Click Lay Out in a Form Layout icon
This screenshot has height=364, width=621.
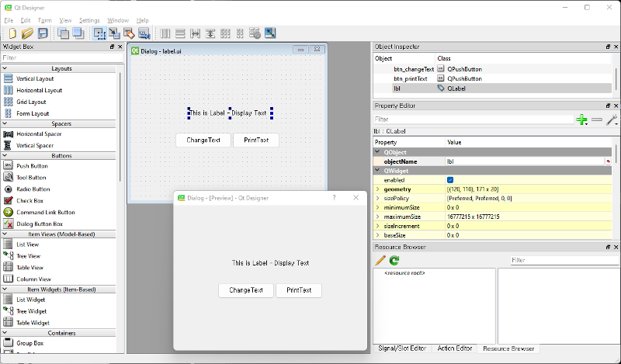[240, 33]
